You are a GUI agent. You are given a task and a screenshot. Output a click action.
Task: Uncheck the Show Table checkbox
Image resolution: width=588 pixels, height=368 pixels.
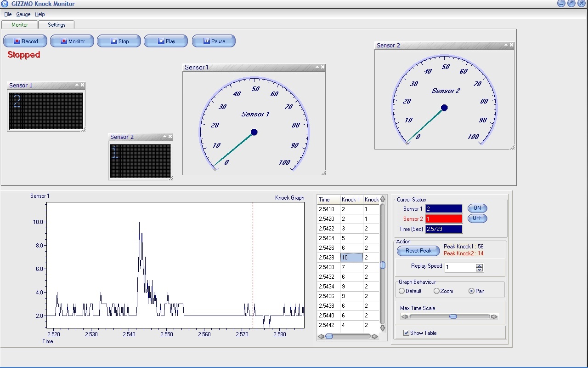click(406, 333)
